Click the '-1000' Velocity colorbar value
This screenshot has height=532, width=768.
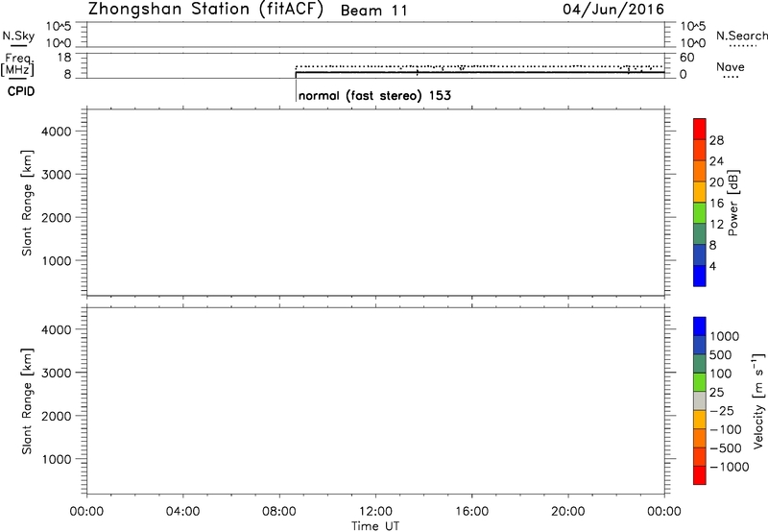pyautogui.click(x=729, y=467)
